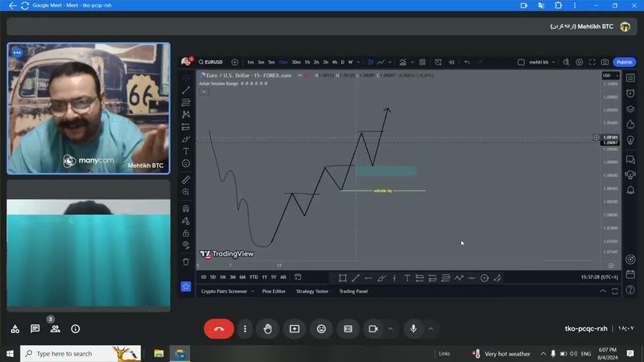Open the Strategy Tester tab
The height and width of the screenshot is (362, 644).
(x=312, y=291)
